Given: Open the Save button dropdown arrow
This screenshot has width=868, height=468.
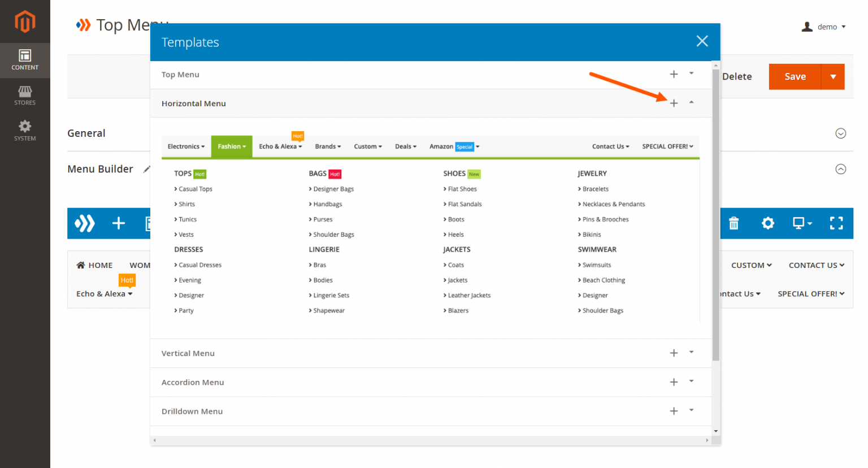Looking at the screenshot, I should click(x=833, y=77).
